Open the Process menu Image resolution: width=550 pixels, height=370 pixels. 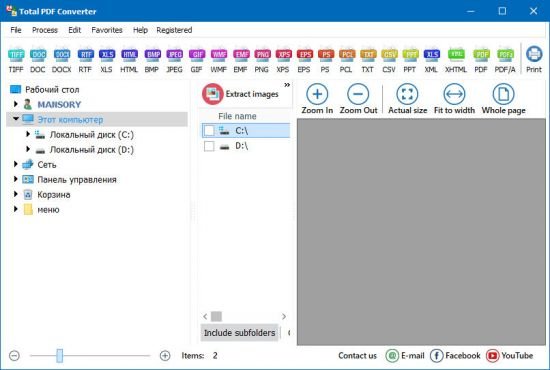click(45, 30)
